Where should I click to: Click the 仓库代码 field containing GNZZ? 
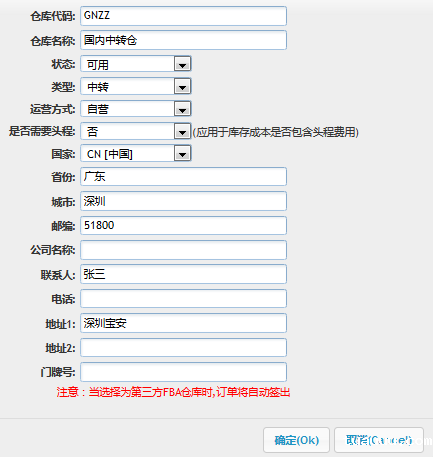tap(183, 16)
